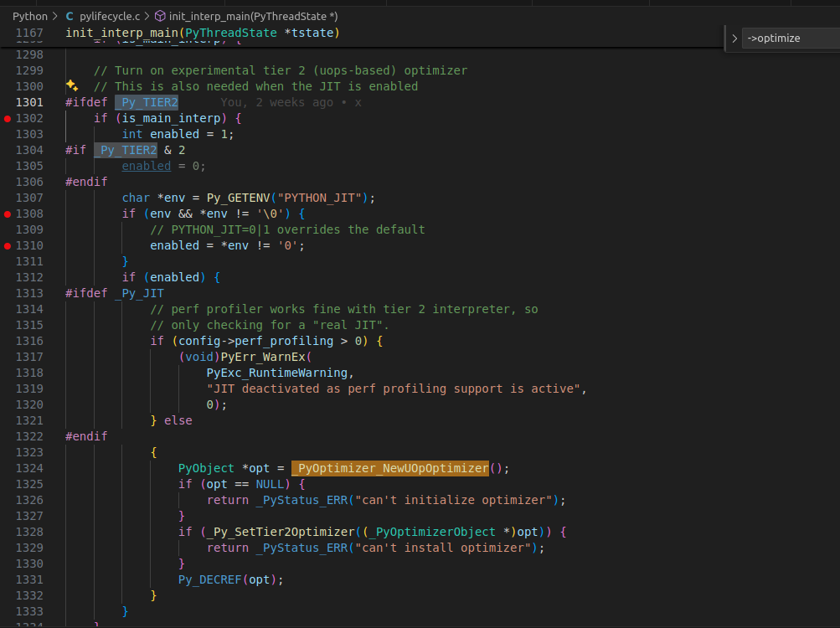Click the sparkle code action icon
840x628 pixels.
coord(72,85)
